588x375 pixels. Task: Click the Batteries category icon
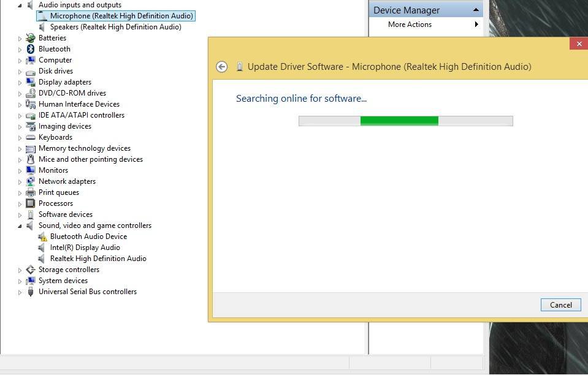[x=31, y=38]
